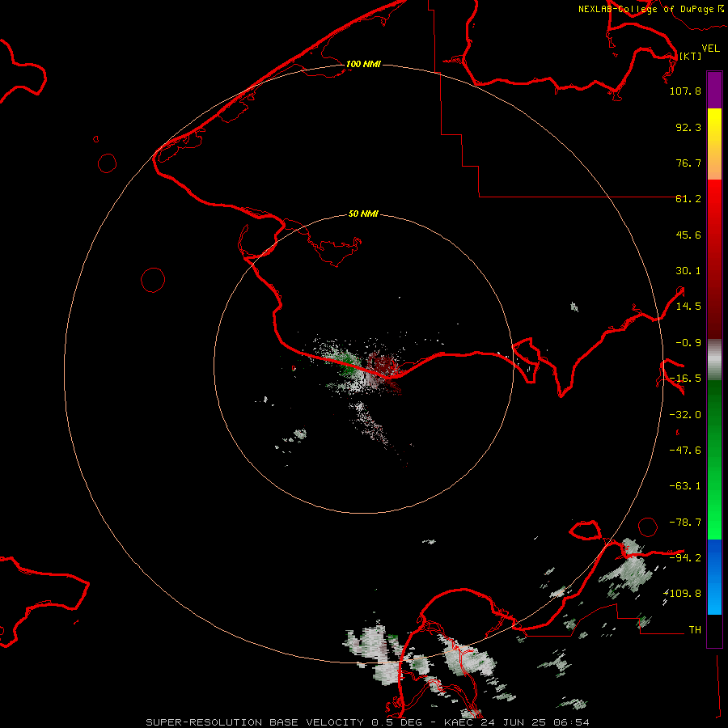Click the green inbound velocity echo near radar center
The image size is (728, 728).
(x=349, y=362)
